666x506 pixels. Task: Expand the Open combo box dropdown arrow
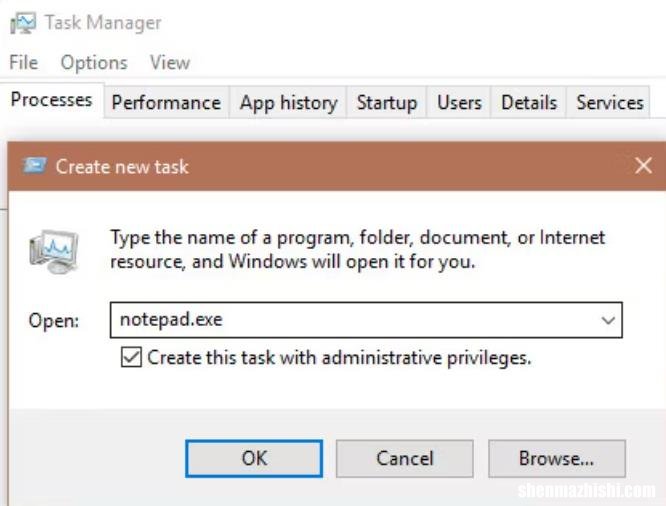pyautogui.click(x=608, y=320)
